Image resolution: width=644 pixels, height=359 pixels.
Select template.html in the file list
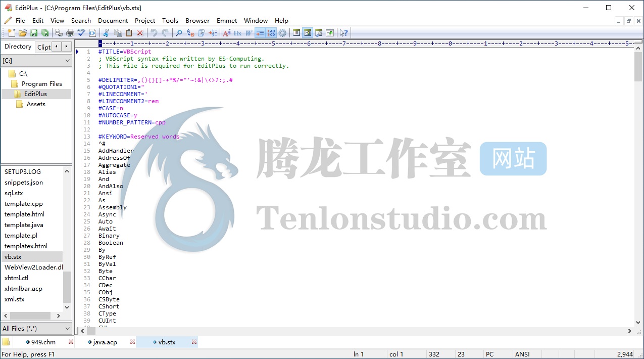24,214
